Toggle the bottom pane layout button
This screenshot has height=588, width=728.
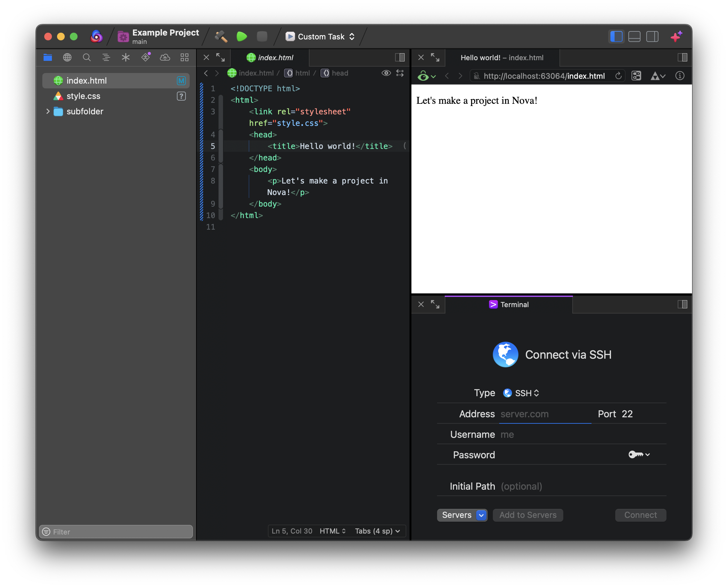634,36
